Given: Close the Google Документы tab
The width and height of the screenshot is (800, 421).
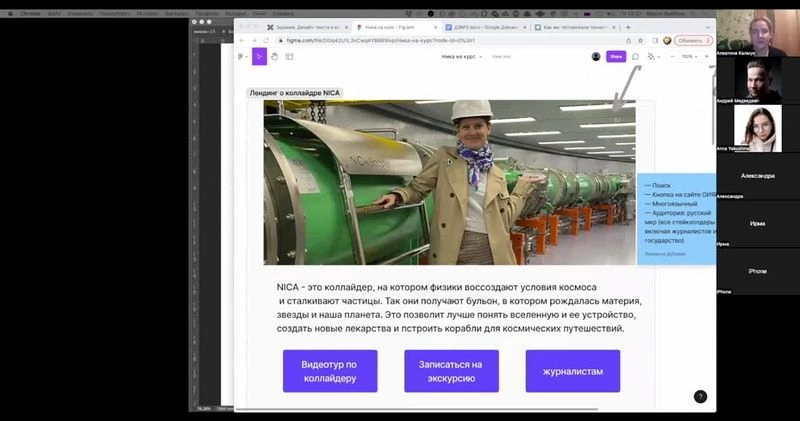Looking at the screenshot, I should pos(524,27).
